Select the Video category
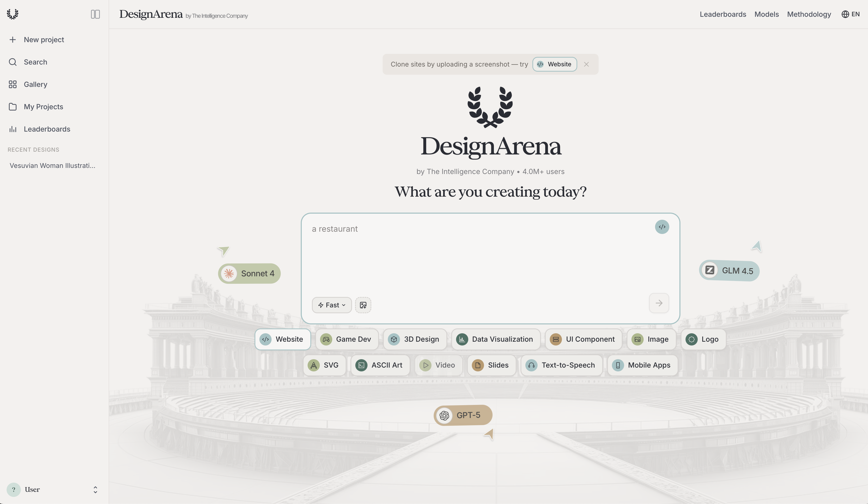The image size is (868, 504). point(439,365)
